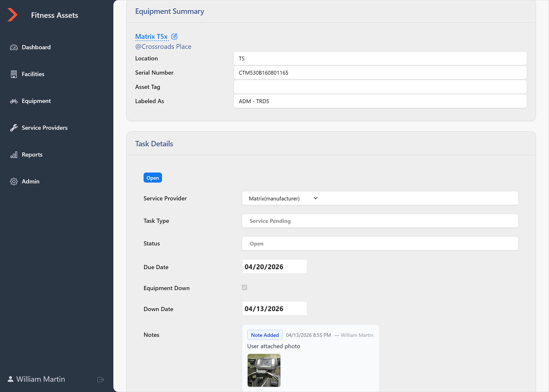549x392 pixels.
Task: Click the Fitness Assets arrow logo
Action: tap(12, 14)
